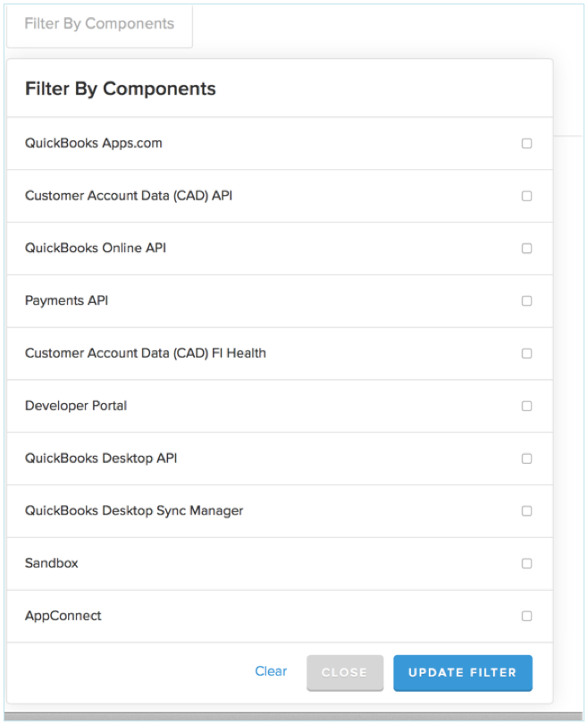Click the AppConnect component label
The height and width of the screenshot is (724, 588).
tap(63, 616)
